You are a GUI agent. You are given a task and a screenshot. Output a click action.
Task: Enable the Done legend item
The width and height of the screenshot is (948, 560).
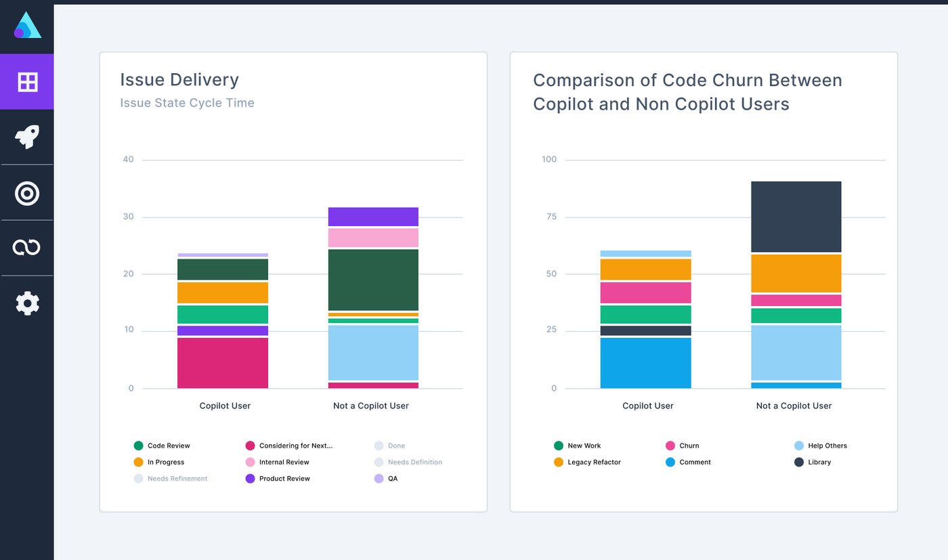click(389, 446)
